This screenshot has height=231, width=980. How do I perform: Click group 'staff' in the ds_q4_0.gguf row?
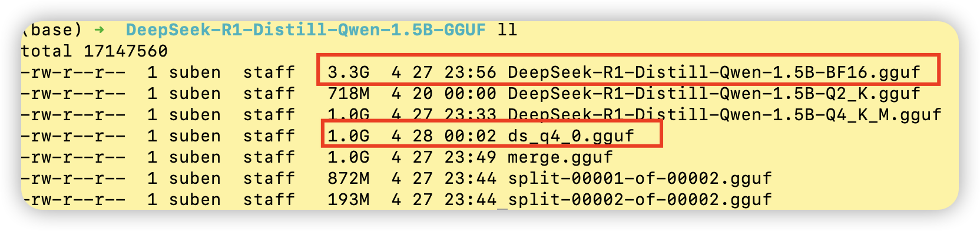point(269,136)
